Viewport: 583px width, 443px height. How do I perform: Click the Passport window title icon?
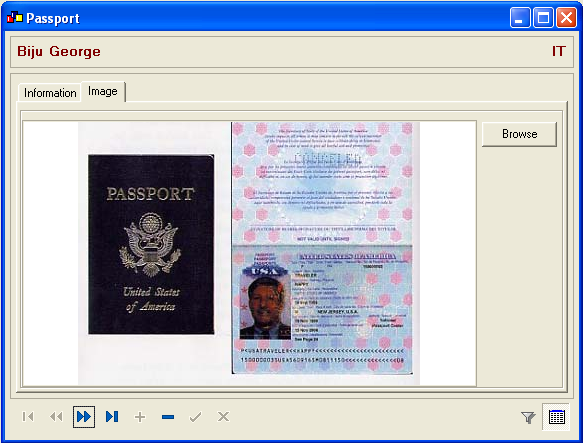point(15,17)
